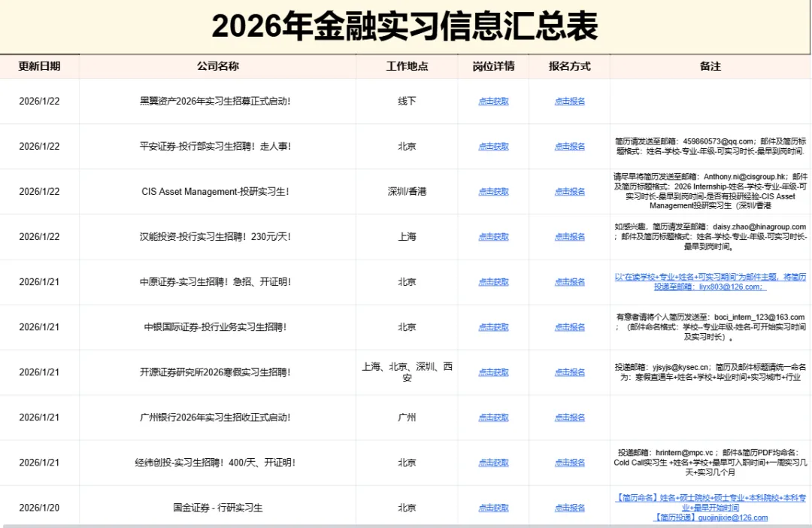Select 北京 location cell in 平安证券 row
Image resolution: width=812 pixels, height=528 pixels.
tap(407, 147)
